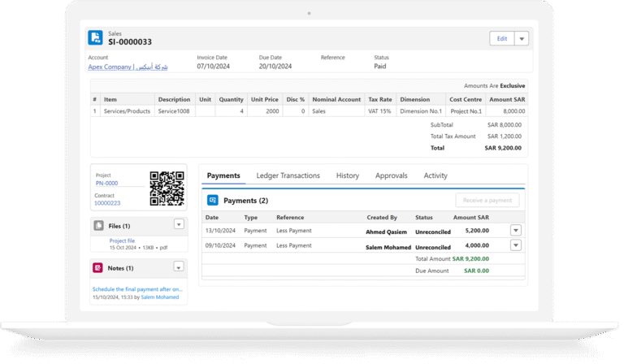Show the Activity tab
The image size is (624, 364).
click(x=435, y=175)
